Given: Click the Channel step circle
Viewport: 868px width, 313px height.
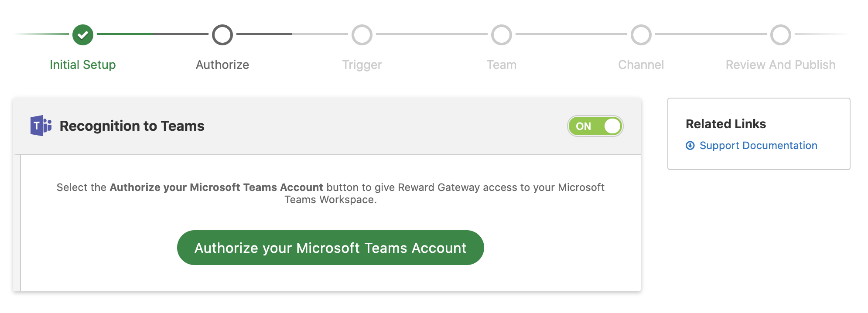Looking at the screenshot, I should click(641, 35).
